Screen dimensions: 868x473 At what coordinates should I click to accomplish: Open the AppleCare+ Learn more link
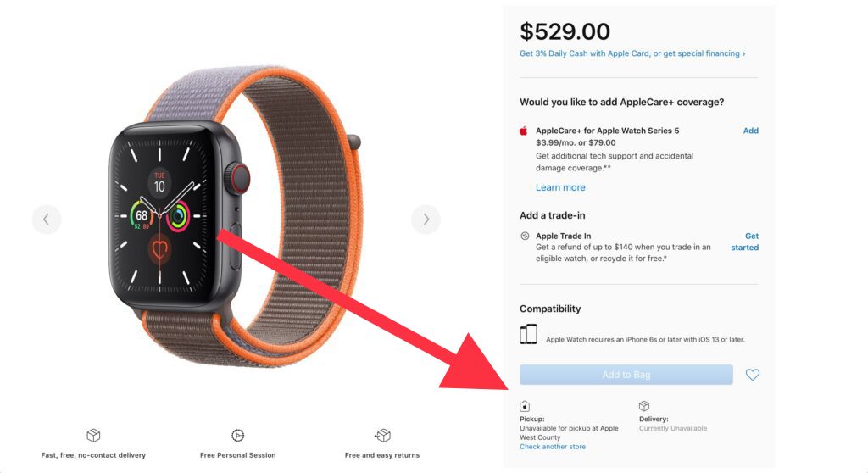pyautogui.click(x=560, y=187)
